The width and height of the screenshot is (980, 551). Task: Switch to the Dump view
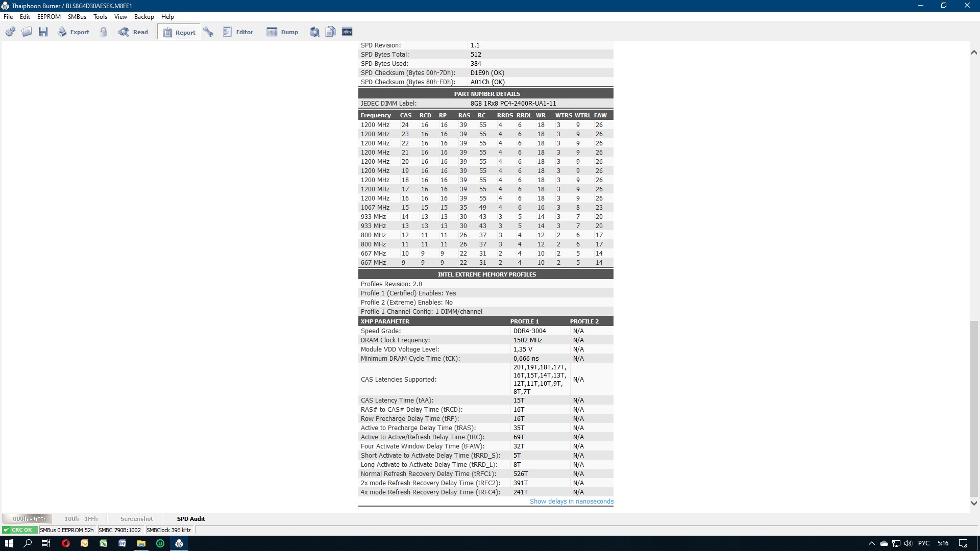tap(282, 32)
